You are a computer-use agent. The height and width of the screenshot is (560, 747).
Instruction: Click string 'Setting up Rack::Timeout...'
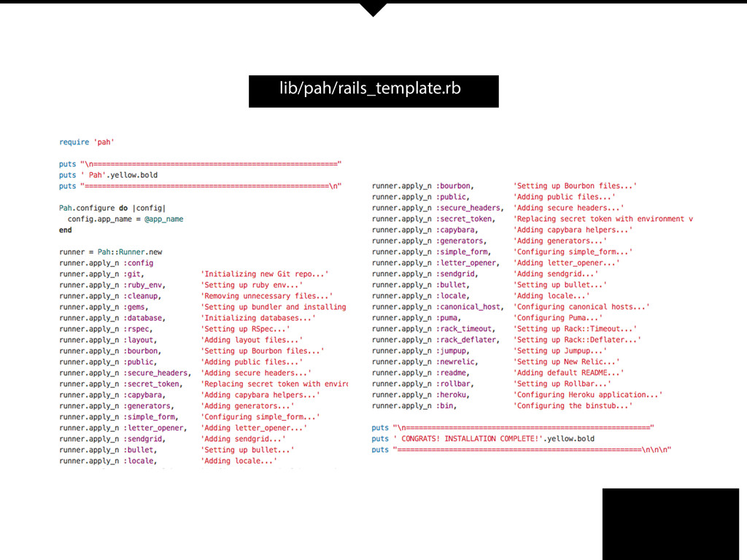coord(575,329)
